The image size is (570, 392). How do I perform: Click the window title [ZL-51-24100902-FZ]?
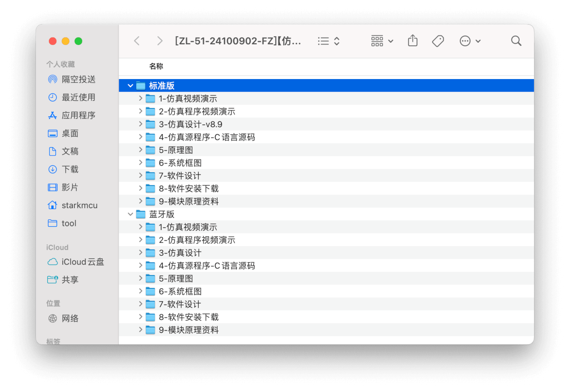click(238, 41)
